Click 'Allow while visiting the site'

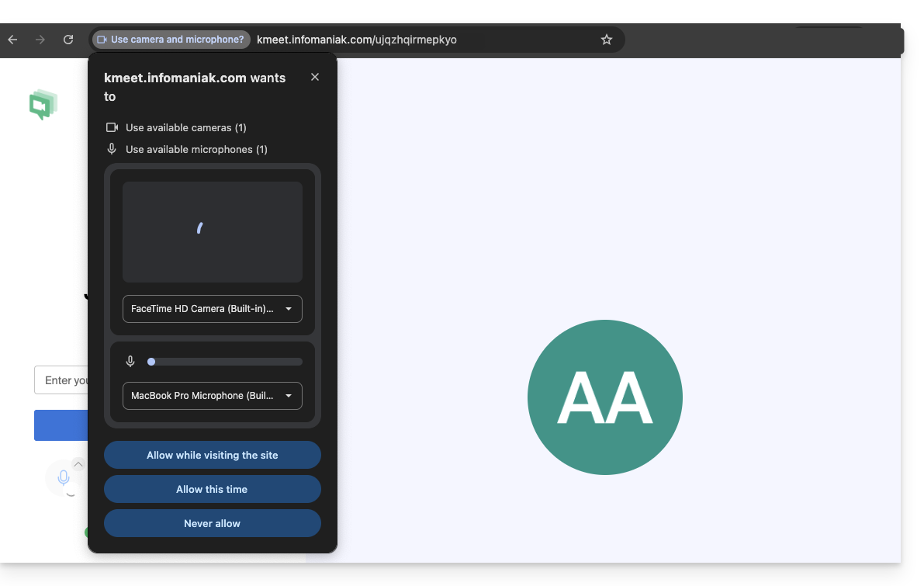(213, 455)
